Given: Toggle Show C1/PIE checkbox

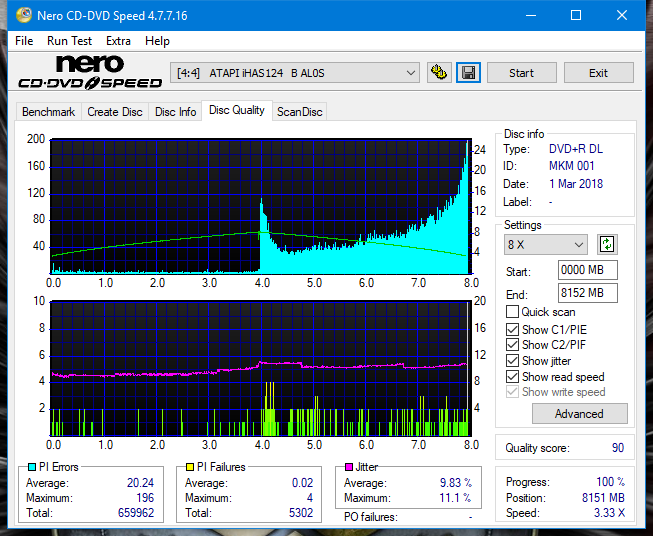Looking at the screenshot, I should tap(512, 329).
